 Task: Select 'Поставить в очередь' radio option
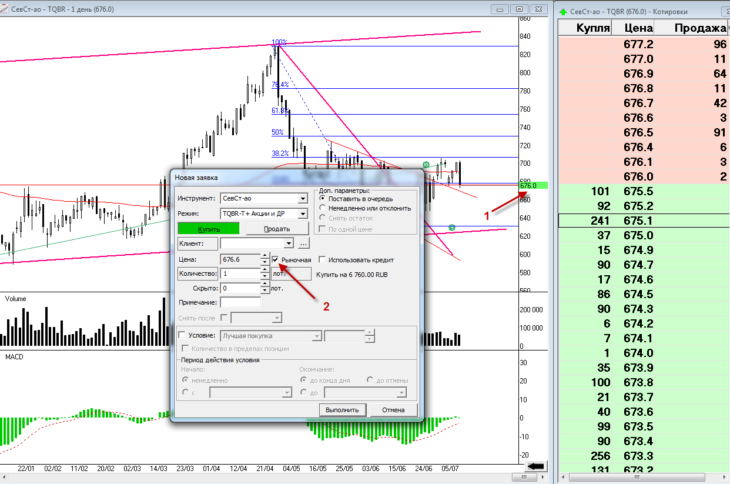pyautogui.click(x=322, y=198)
